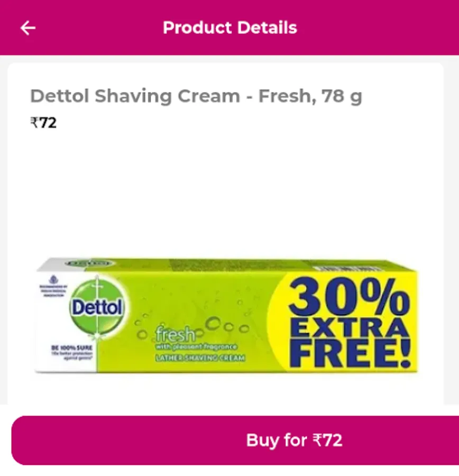
Task: Tap the ₹72 price label
Action: (x=43, y=123)
